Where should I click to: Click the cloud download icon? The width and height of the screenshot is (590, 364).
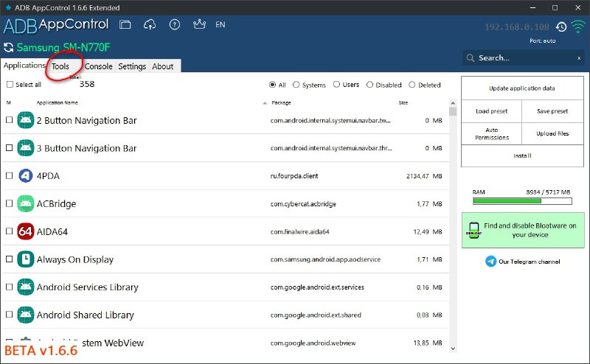click(150, 25)
